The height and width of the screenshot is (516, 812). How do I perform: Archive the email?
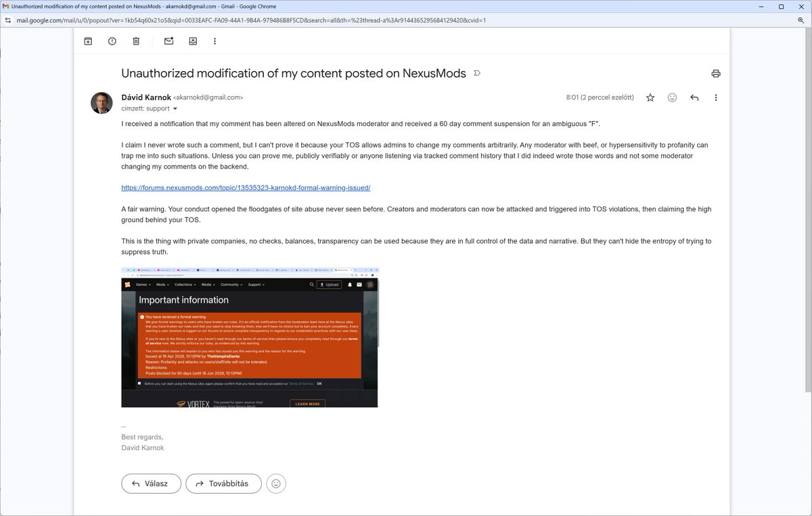(x=87, y=41)
